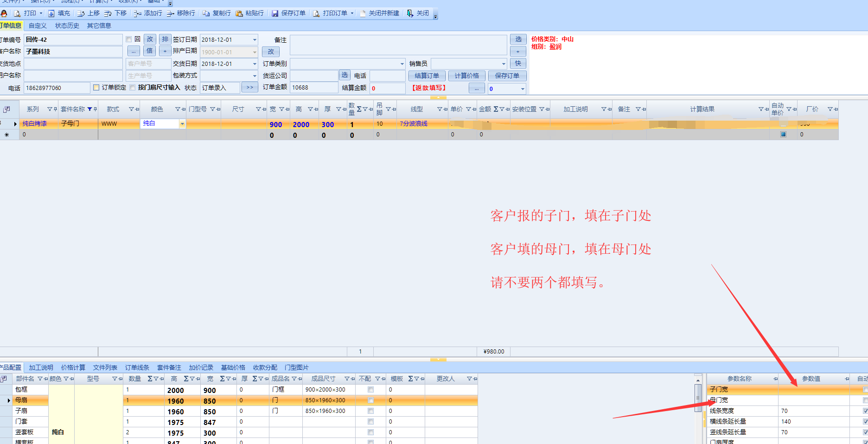This screenshot has height=444, width=868.
Task: Toggle the 订单锁定 checkbox
Action: coord(96,88)
